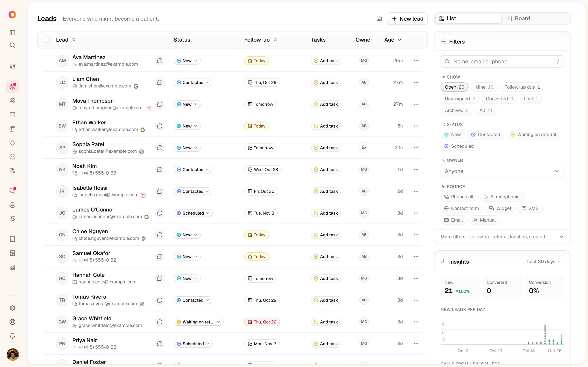Open the Scheduled status dropdown for James O'Connor
The height and width of the screenshot is (367, 588).
pos(193,213)
